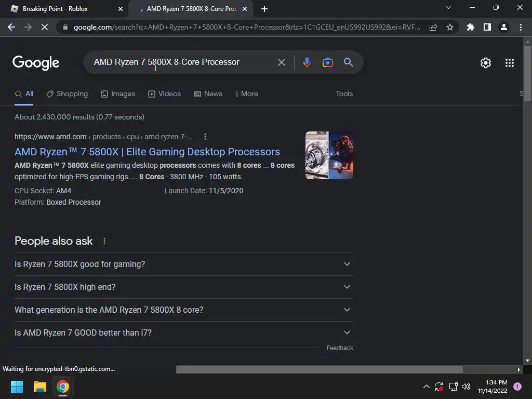Open Google quick settings gear
532x399 pixels.
(486, 63)
